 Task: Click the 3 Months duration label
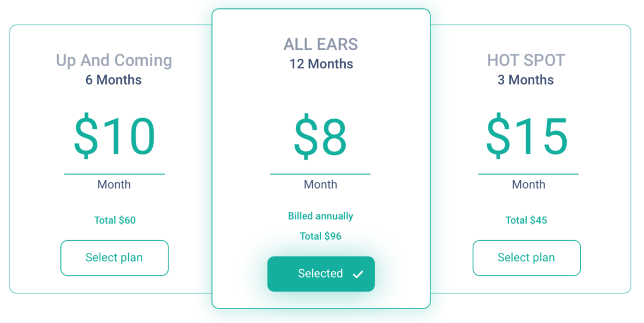coord(525,80)
